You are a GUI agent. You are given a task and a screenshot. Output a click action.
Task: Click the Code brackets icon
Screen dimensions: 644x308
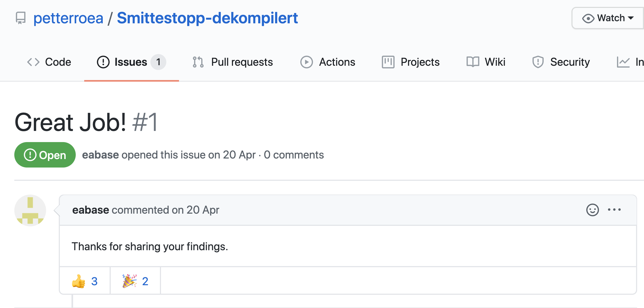coord(33,62)
